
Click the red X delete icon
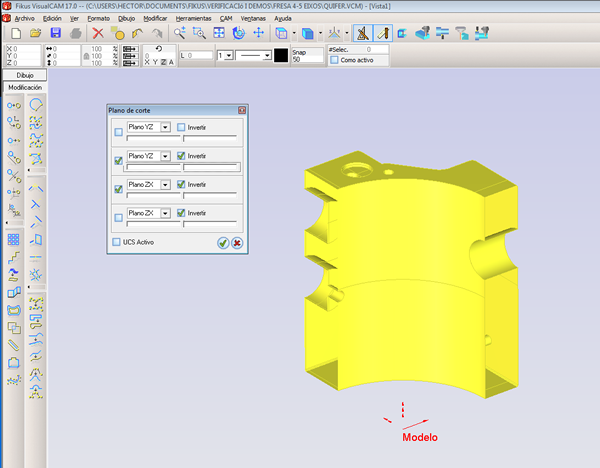pos(98,33)
